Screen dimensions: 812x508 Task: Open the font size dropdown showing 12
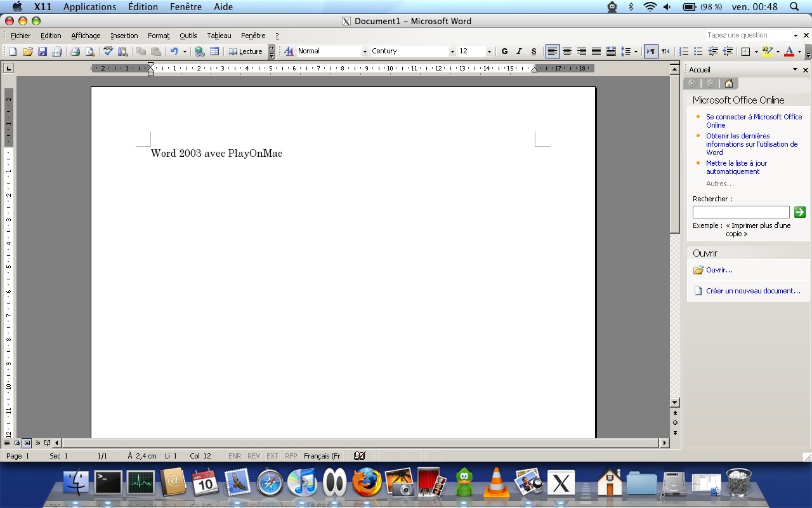point(489,51)
